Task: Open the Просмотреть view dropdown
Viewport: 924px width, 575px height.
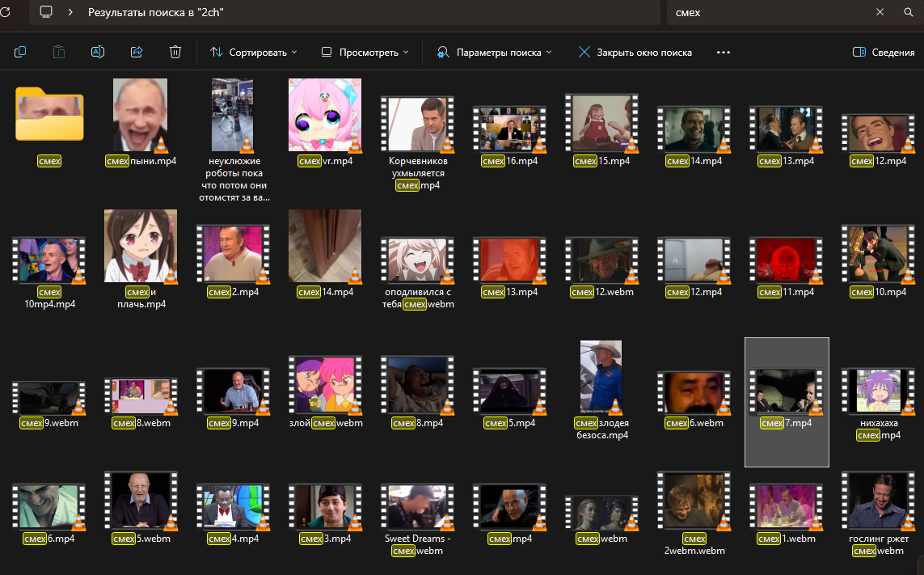Action: [365, 52]
